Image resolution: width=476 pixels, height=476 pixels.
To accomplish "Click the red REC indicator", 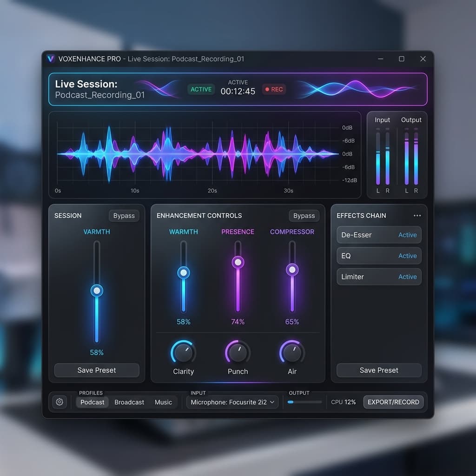I will 274,89.
